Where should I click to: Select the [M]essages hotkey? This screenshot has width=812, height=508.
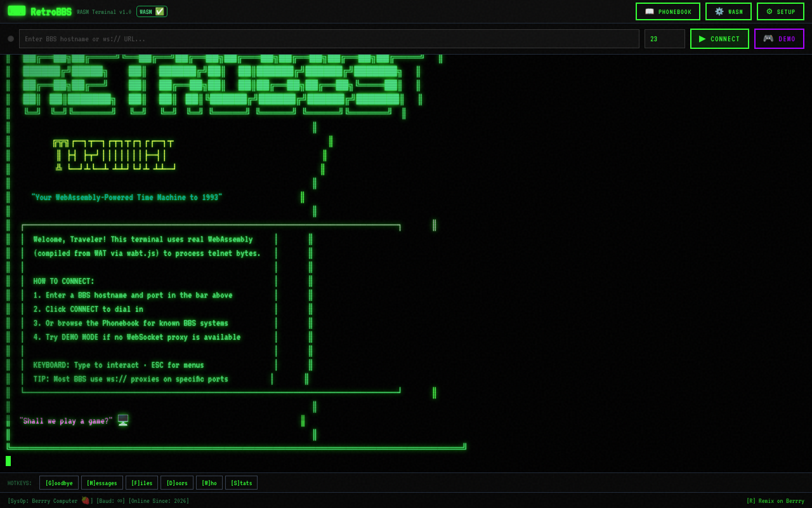(x=102, y=483)
